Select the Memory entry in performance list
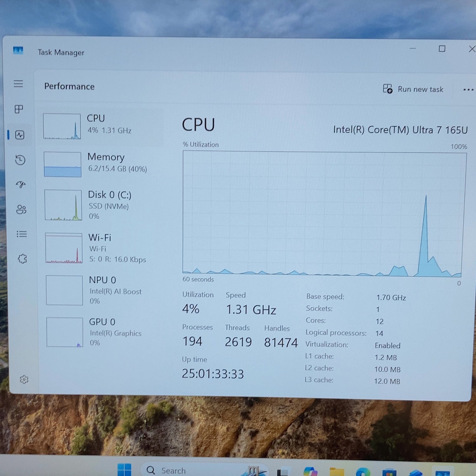The image size is (476, 476). pyautogui.click(x=102, y=164)
